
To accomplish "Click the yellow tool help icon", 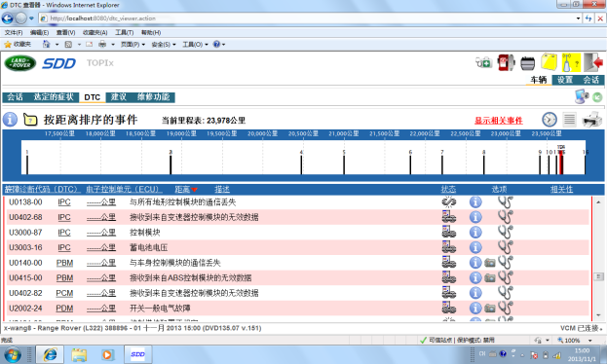I will tap(571, 62).
